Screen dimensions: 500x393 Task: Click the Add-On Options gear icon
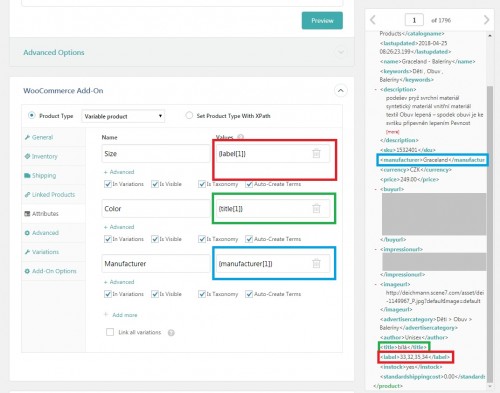tap(27, 271)
